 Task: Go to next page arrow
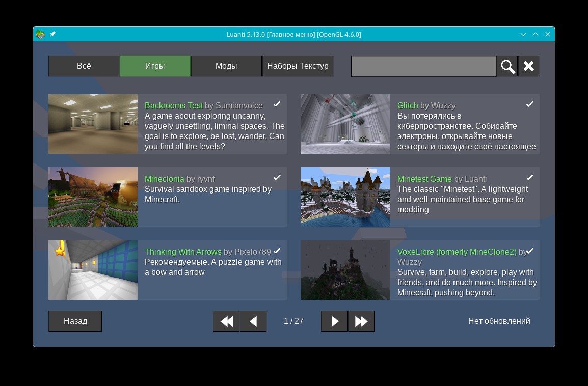coord(334,321)
